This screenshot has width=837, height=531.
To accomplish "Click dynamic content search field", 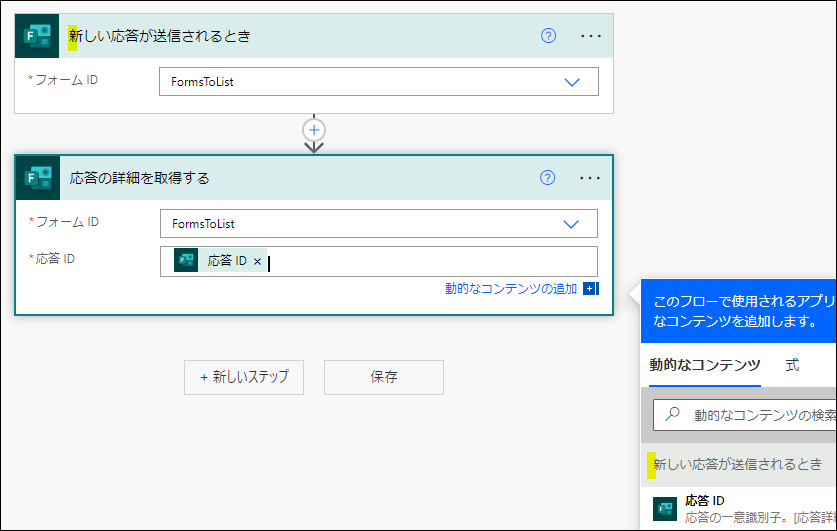I will 760,414.
